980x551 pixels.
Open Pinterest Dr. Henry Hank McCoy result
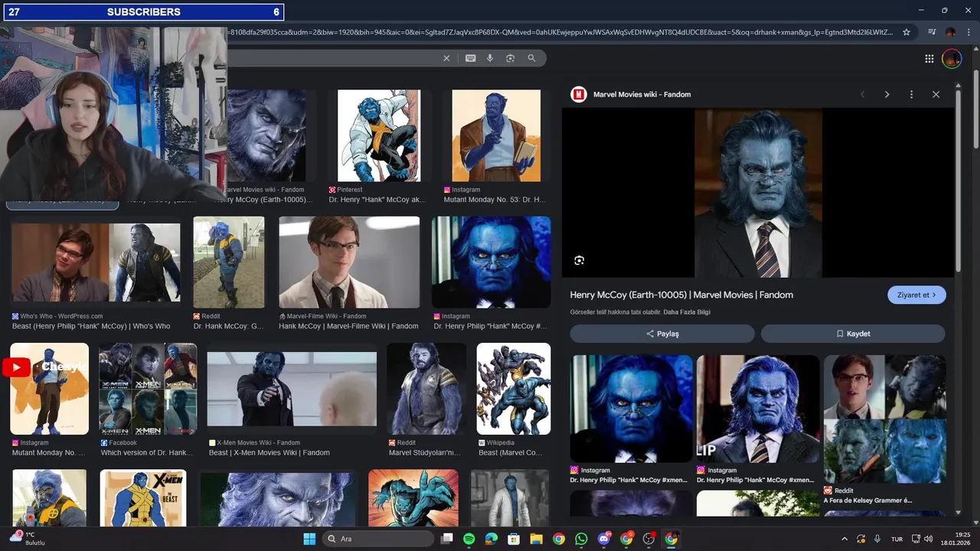pos(379,135)
